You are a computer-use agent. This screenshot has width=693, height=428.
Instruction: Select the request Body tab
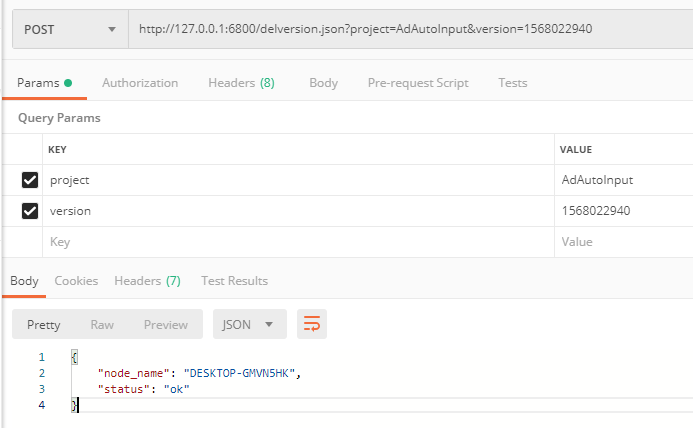[323, 83]
